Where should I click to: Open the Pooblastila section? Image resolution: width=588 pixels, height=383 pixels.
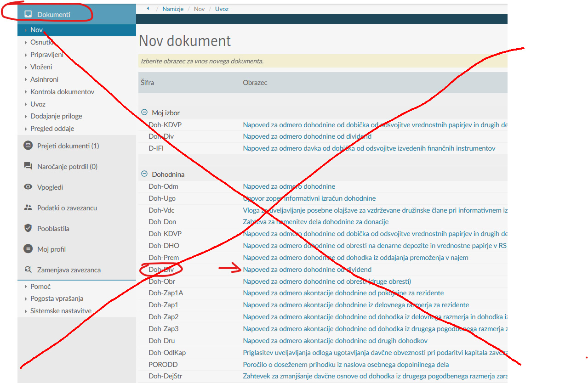tap(53, 228)
